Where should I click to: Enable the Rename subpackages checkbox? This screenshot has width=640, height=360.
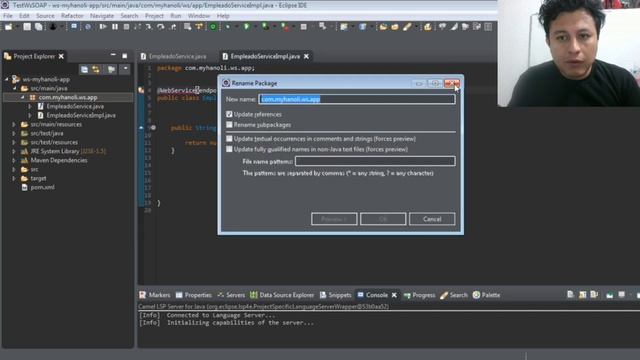point(229,125)
